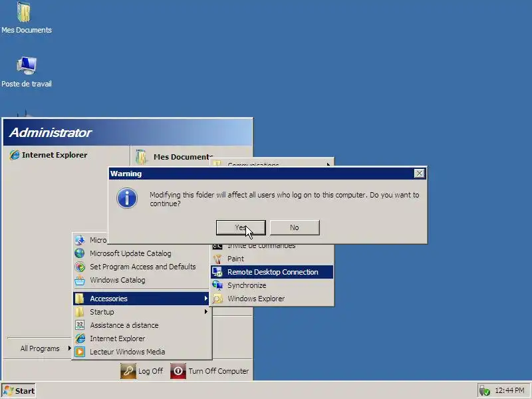Click Turn Off Computer label
Viewport: 532px width, 399px height.
tap(219, 371)
